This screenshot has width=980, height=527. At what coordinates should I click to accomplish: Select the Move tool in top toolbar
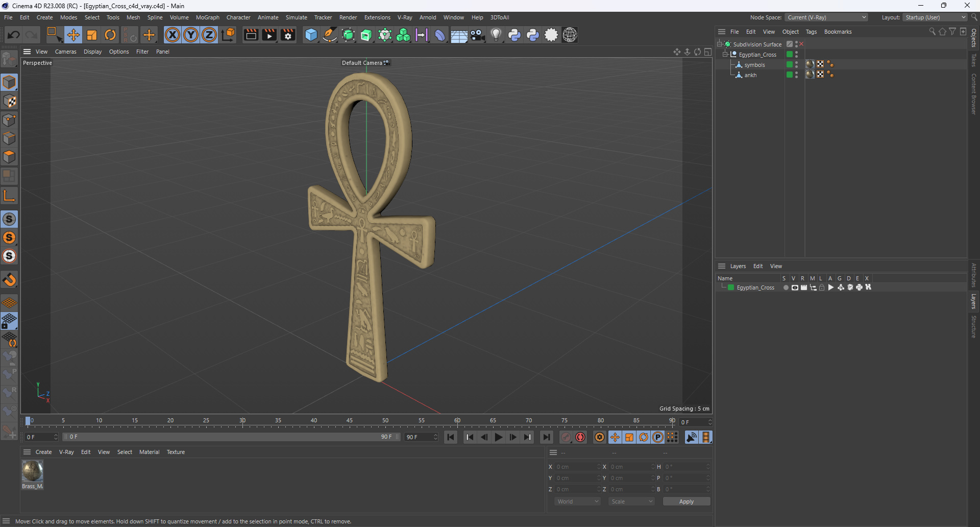[73, 35]
